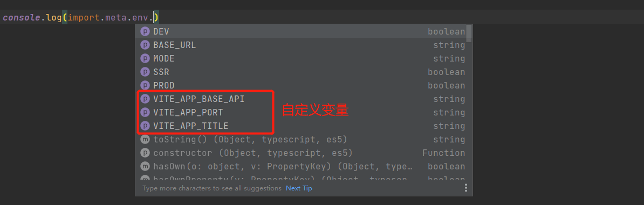Click the property icon next to MODE
This screenshot has width=644, height=205.
pos(145,59)
